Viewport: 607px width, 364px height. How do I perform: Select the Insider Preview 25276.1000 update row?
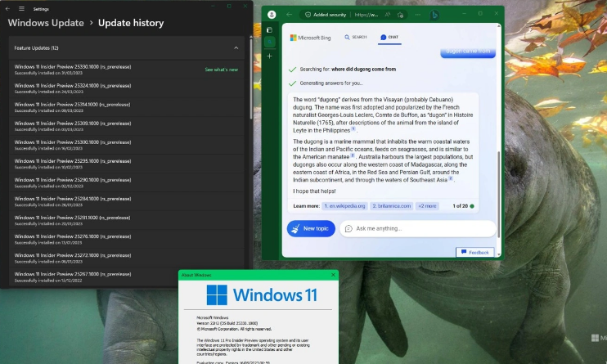pyautogui.click(x=126, y=240)
